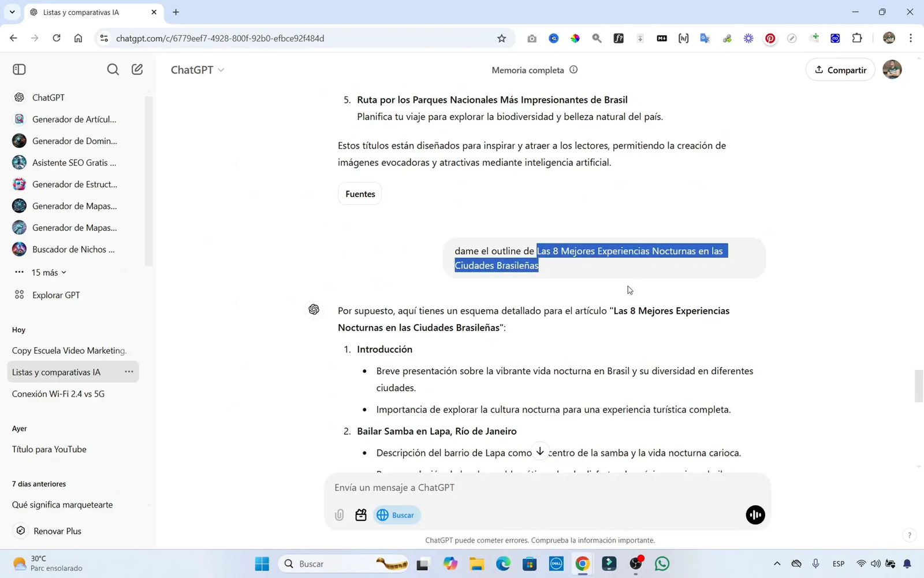Click the scroll-down arrow in the chat
The height and width of the screenshot is (578, 924).
click(540, 450)
